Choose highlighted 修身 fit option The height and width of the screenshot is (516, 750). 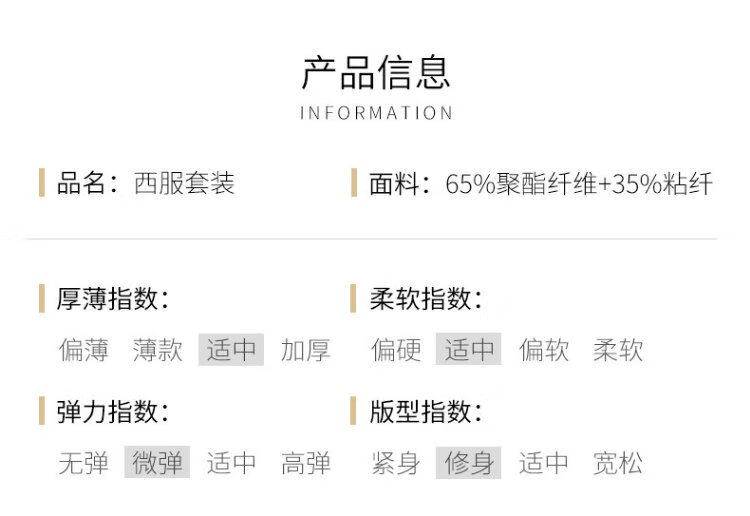point(469,463)
